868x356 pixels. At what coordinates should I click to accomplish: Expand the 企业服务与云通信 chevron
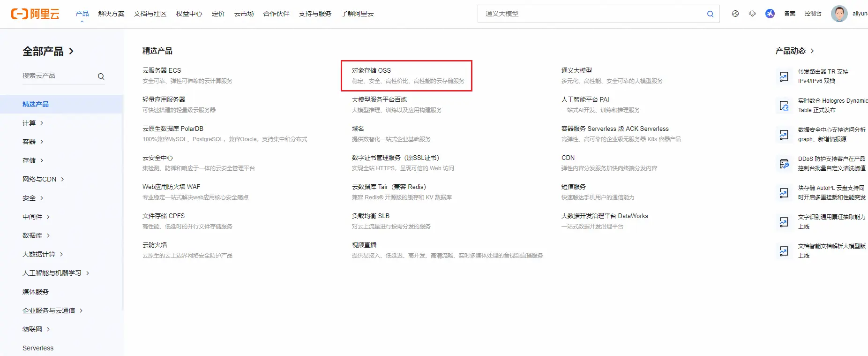[x=81, y=311]
